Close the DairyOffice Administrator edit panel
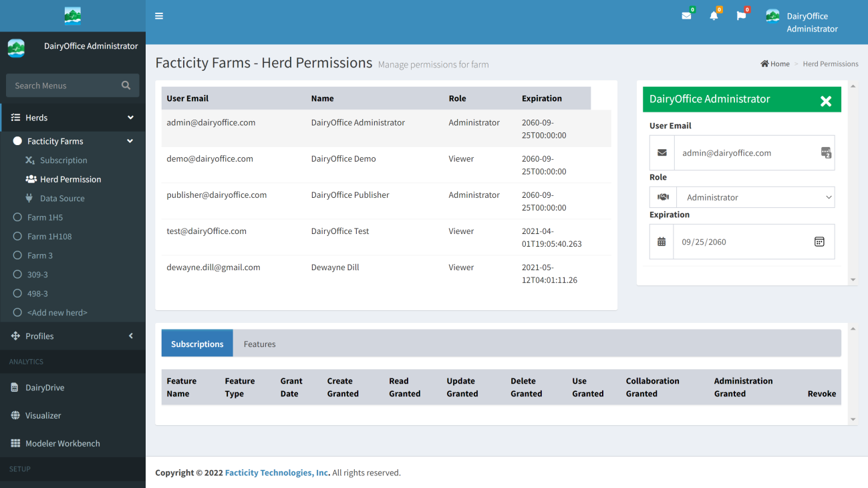868x488 pixels. coord(826,101)
